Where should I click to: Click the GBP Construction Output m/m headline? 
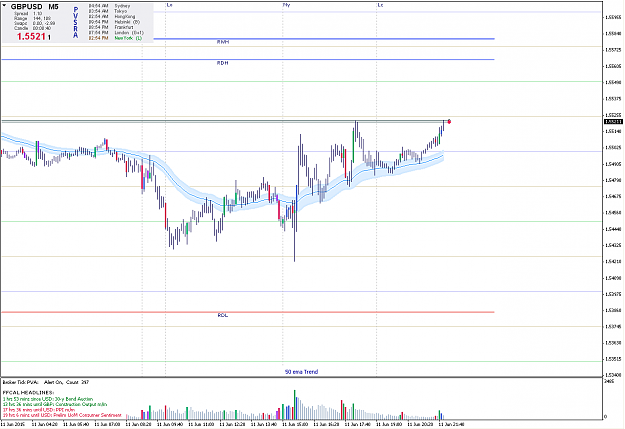[x=55, y=404]
